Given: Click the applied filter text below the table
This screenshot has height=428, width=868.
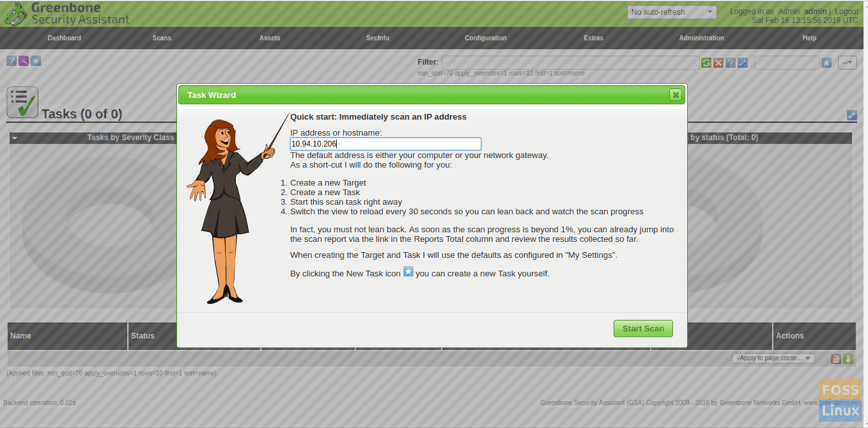Looking at the screenshot, I should [x=111, y=373].
